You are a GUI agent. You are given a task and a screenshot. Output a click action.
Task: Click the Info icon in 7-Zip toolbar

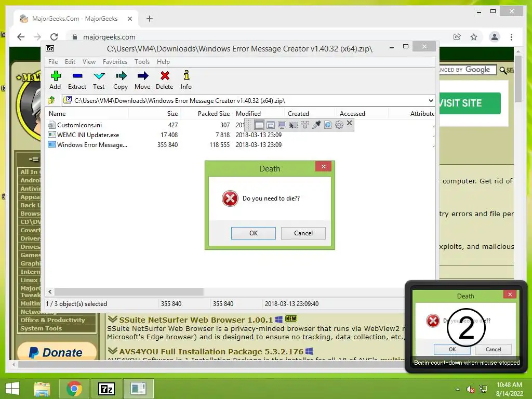(187, 75)
